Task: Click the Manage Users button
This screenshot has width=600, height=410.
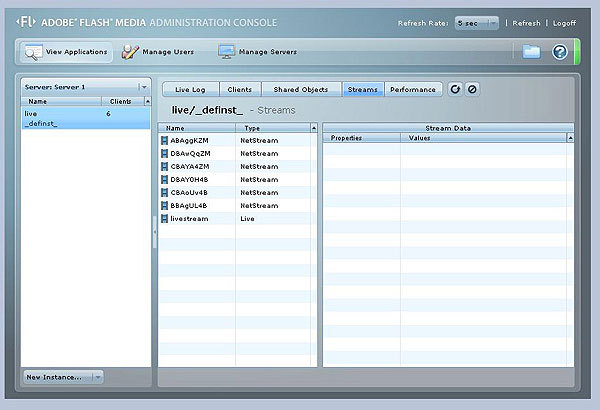Action: [x=158, y=52]
